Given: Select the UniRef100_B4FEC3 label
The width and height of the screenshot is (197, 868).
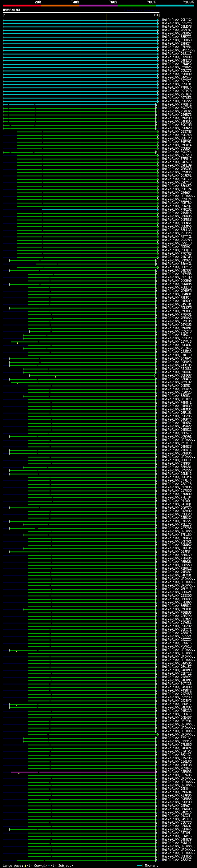Looking at the screenshot, I should [x=176, y=61].
